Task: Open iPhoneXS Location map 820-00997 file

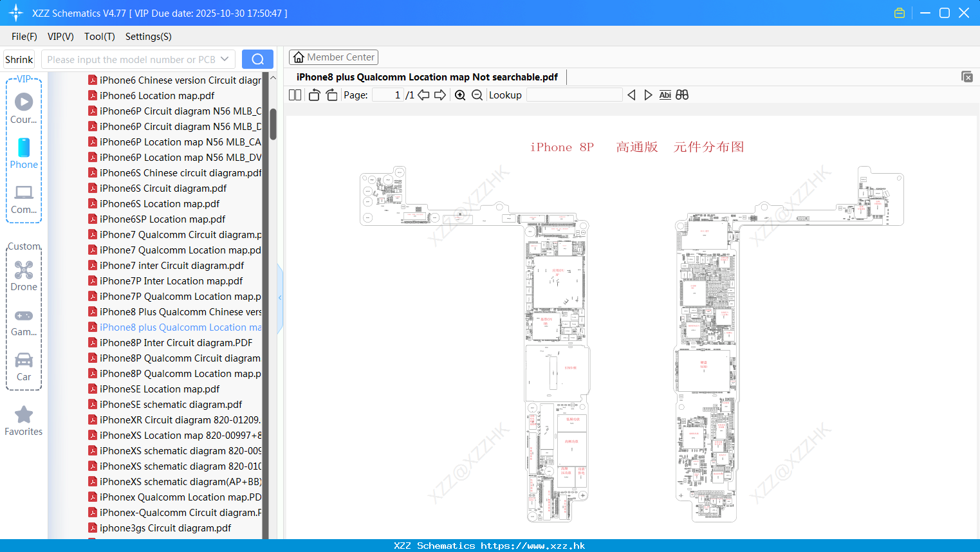Action: 175,436
